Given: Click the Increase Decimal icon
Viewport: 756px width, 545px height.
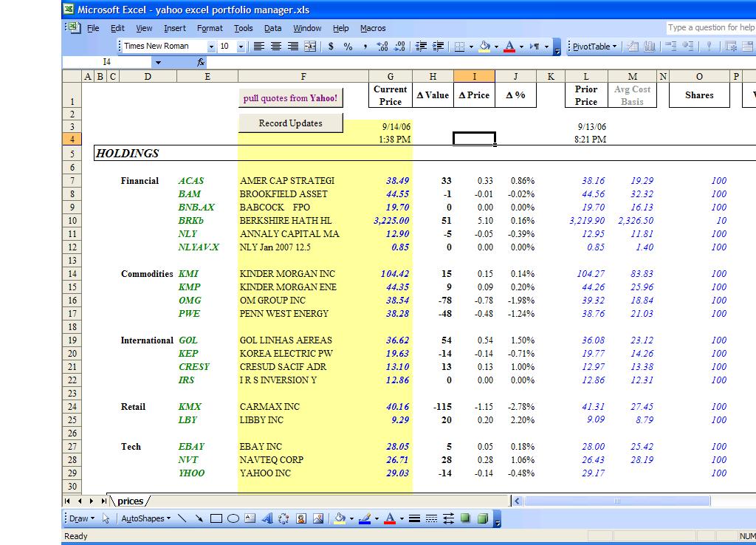Looking at the screenshot, I should tap(382, 47).
